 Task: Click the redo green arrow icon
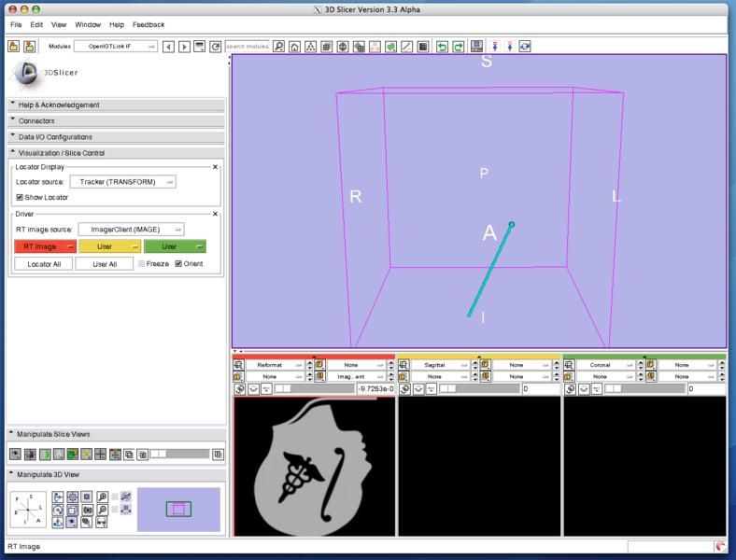tap(458, 47)
